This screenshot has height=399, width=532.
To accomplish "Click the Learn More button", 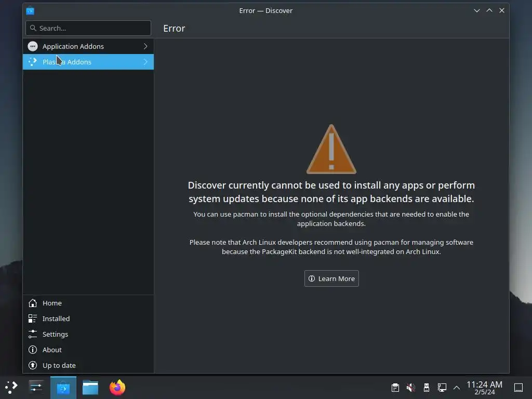I will (x=331, y=278).
